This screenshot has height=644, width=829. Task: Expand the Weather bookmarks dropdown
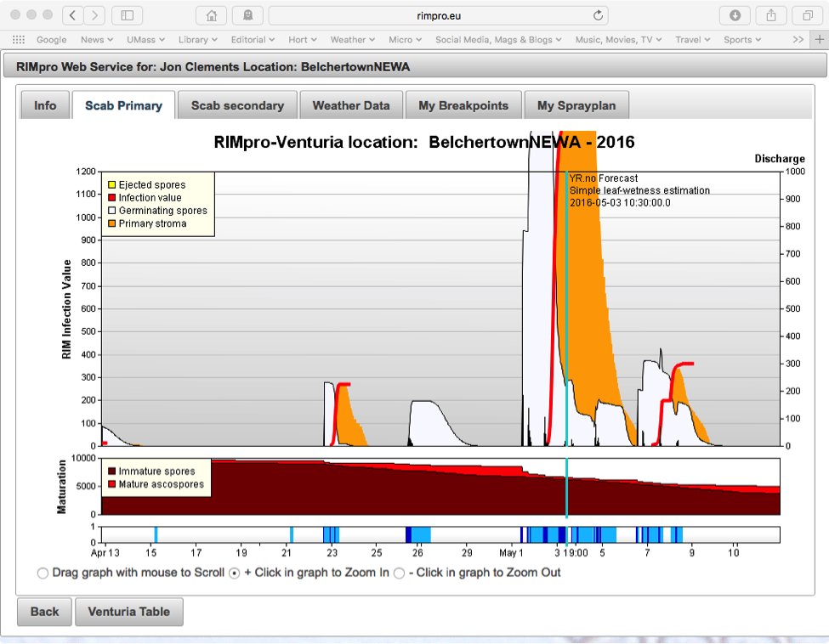click(353, 40)
